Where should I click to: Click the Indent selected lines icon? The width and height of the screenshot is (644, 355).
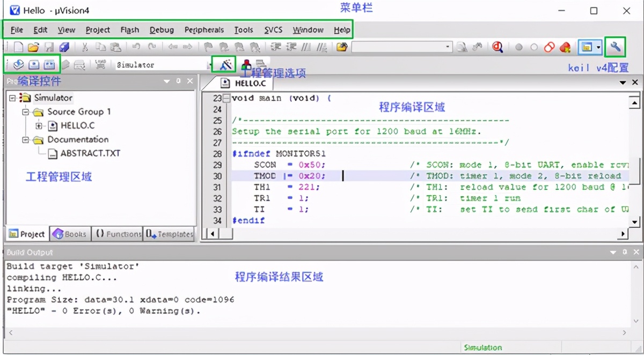[x=276, y=47]
